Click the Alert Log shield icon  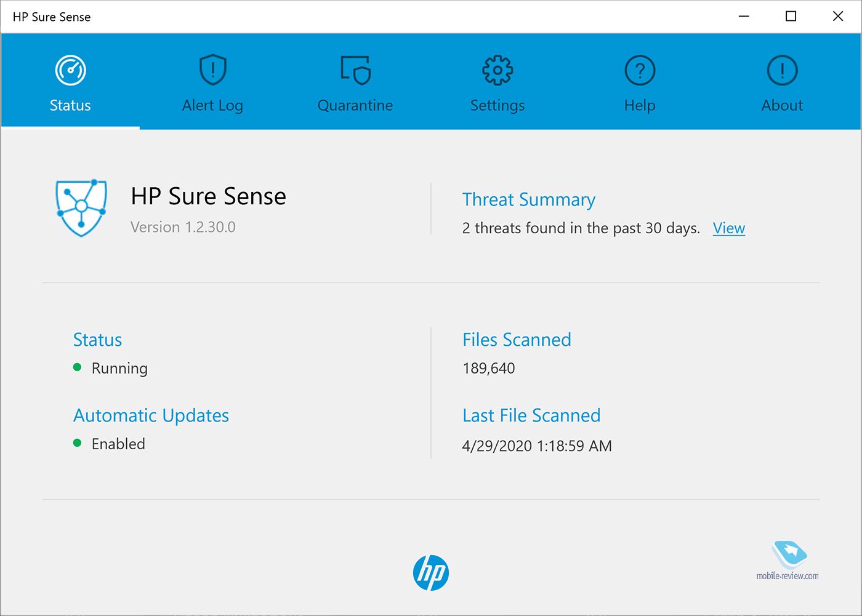(213, 70)
